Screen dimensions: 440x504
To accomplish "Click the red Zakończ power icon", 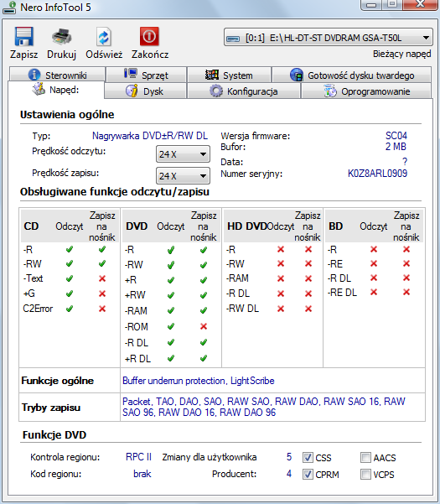I will 149,36.
